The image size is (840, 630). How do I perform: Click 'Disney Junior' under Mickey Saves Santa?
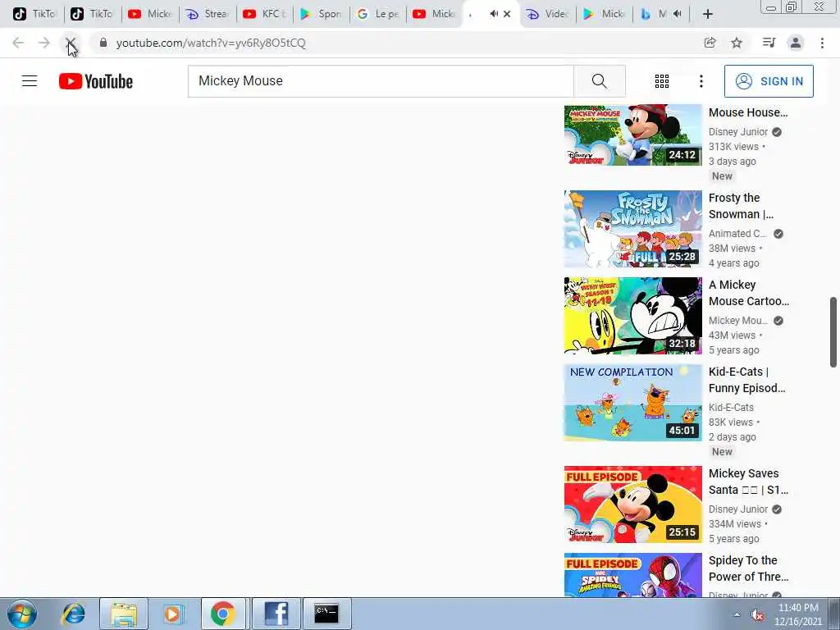tap(738, 509)
